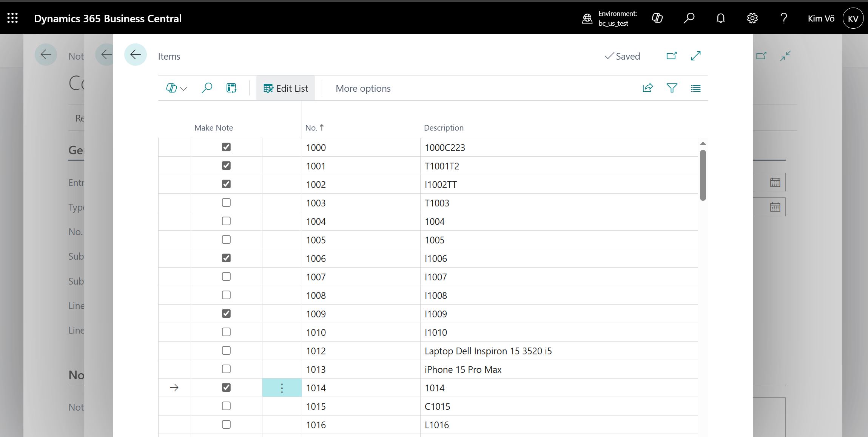868x437 pixels.
Task: Select the No. cell 1000
Action: click(x=361, y=147)
